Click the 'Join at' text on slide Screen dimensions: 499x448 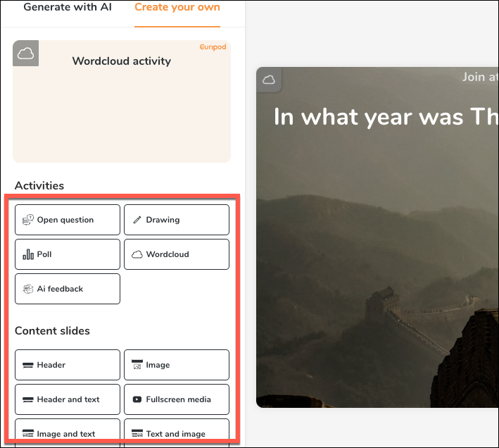(481, 77)
